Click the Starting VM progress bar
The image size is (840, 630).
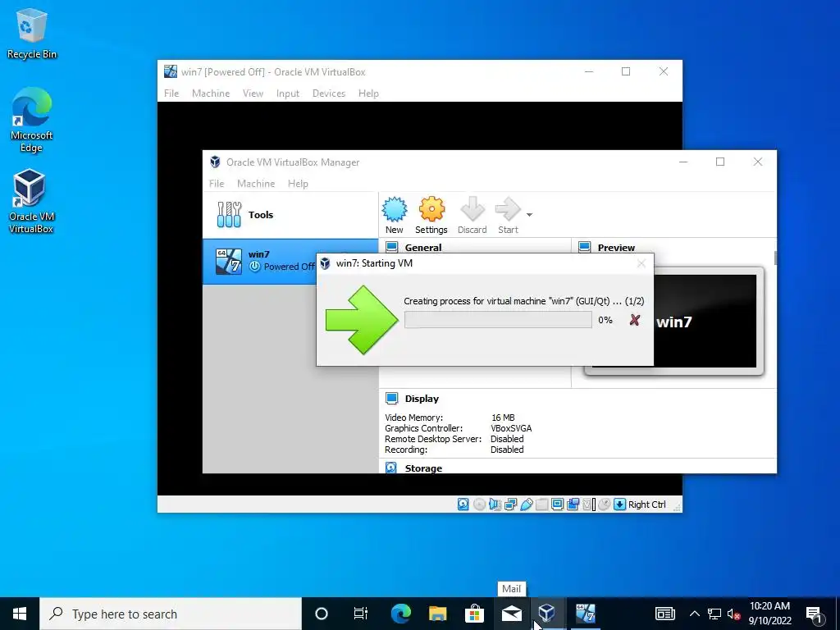point(498,320)
